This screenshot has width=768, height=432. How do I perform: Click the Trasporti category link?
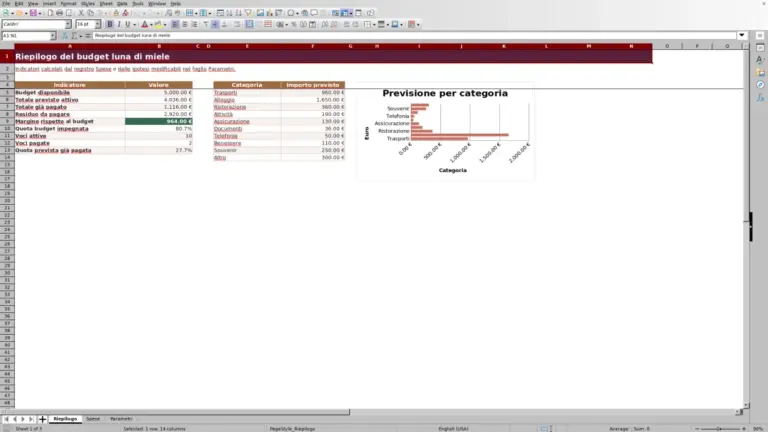[225, 93]
